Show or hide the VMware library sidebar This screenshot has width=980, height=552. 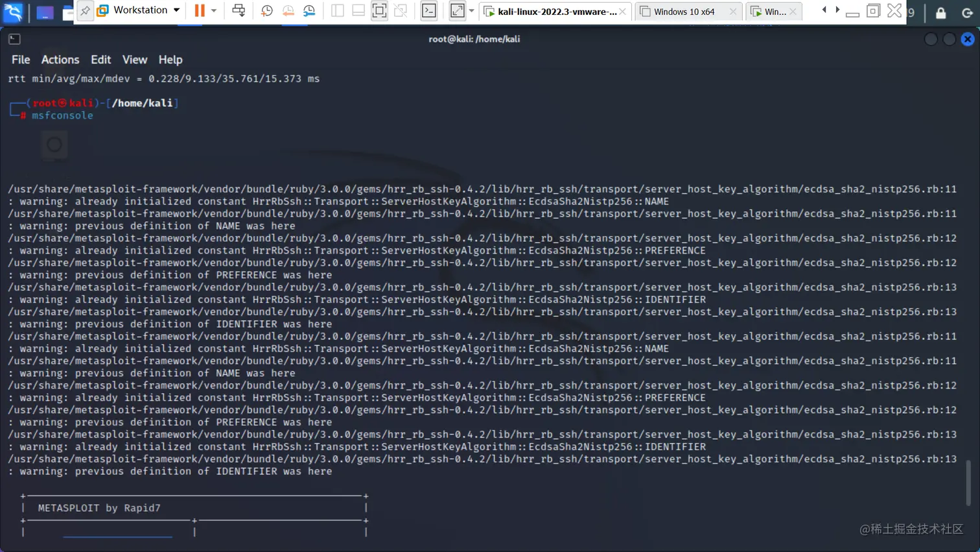(x=337, y=10)
